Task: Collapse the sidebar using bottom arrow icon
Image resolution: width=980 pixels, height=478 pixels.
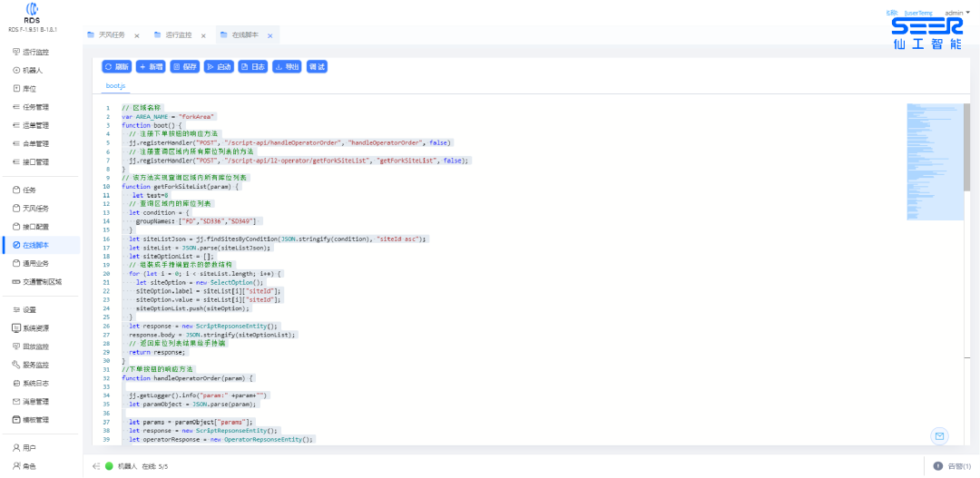Action: coord(95,466)
